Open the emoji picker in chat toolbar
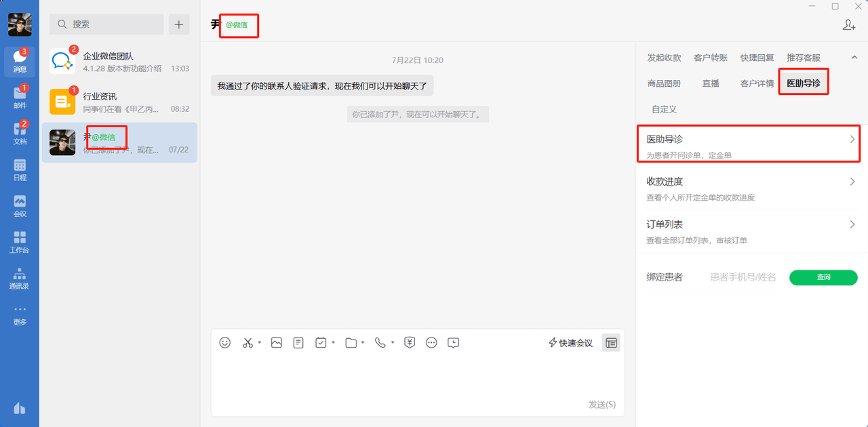 tap(225, 343)
